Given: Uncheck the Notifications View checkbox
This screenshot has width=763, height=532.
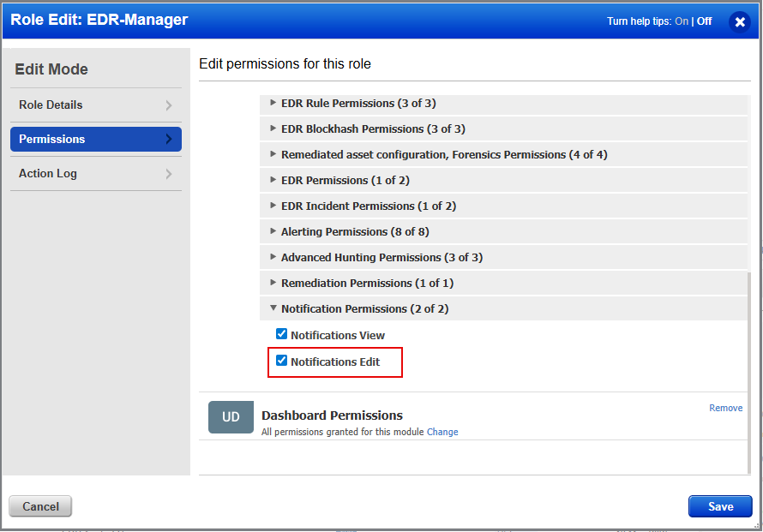Looking at the screenshot, I should 281,334.
